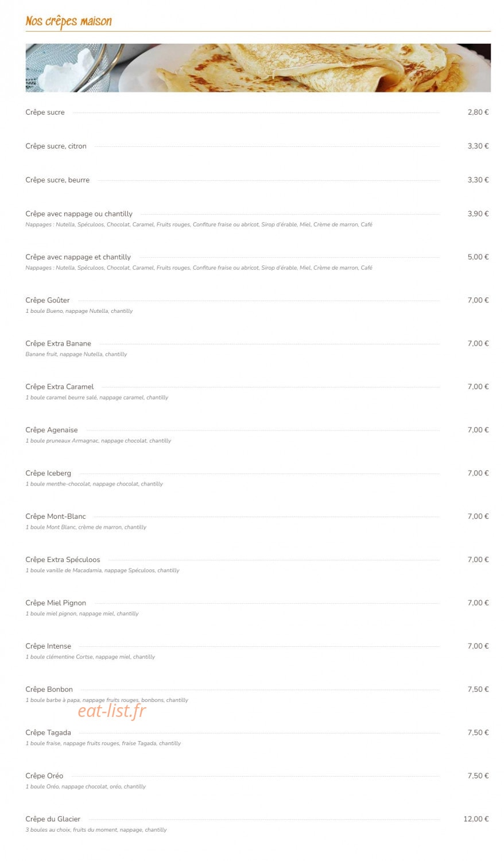The image size is (504, 861).
Task: Click the 'Nos crêpes maison' heading
Action: pos(68,21)
